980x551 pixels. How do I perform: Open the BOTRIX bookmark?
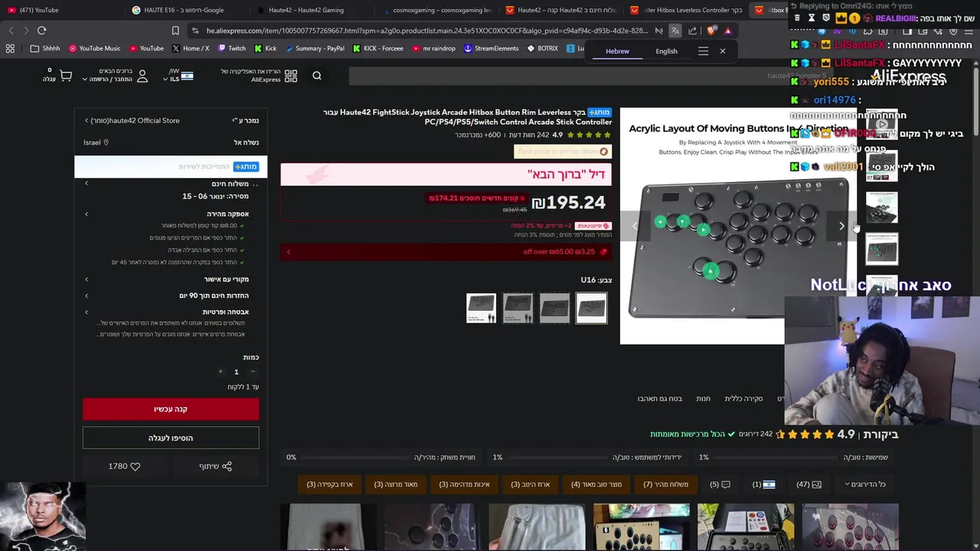coord(543,48)
